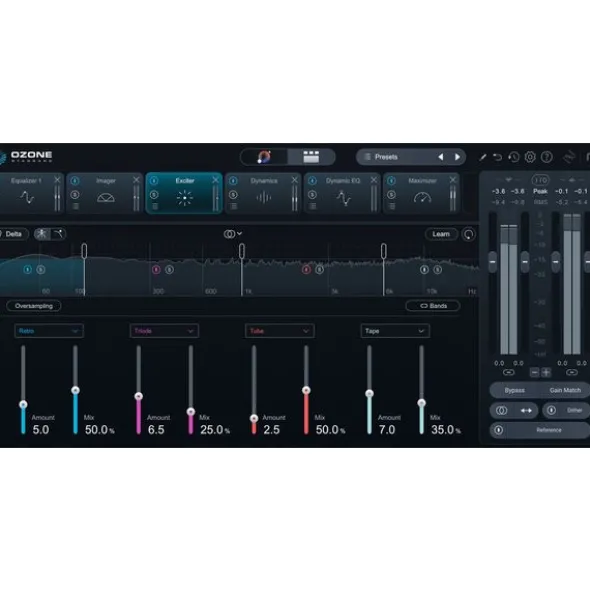Viewport: 590px width, 591px height.
Task: Bypass the red Tube band
Action: point(306,269)
